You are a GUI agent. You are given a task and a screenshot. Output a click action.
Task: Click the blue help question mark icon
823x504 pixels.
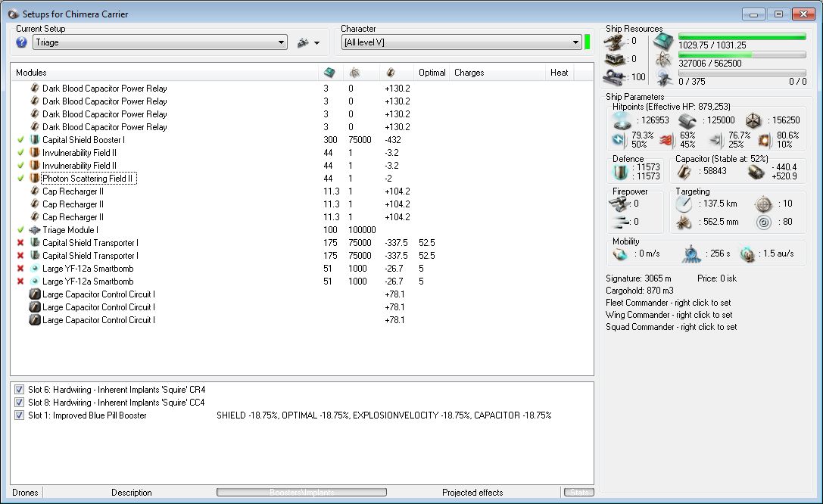21,42
